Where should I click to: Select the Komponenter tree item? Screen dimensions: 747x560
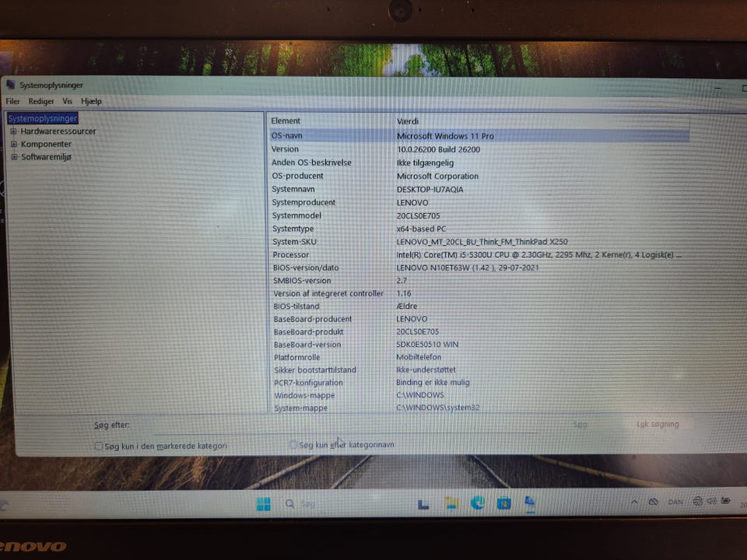(46, 144)
